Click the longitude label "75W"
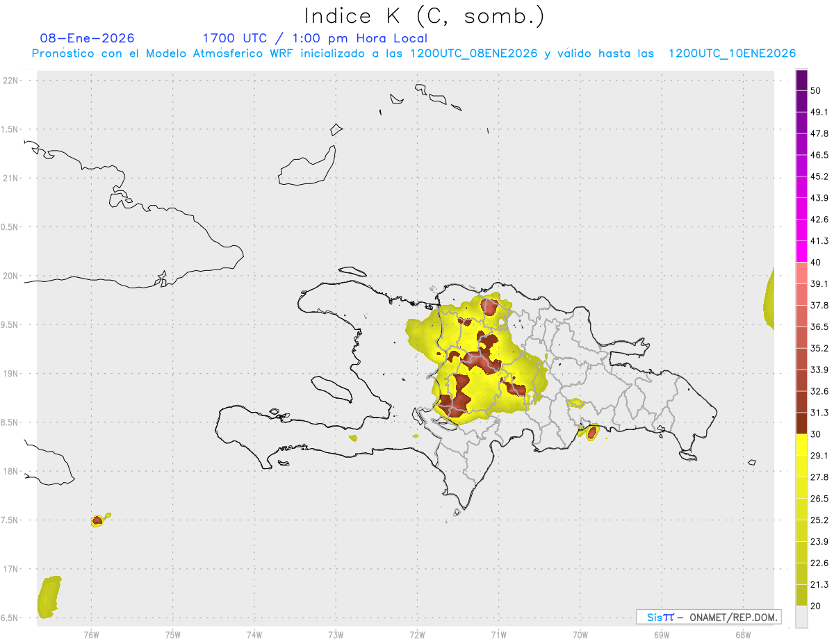Viewport: 834px width, 644px height. click(x=172, y=635)
